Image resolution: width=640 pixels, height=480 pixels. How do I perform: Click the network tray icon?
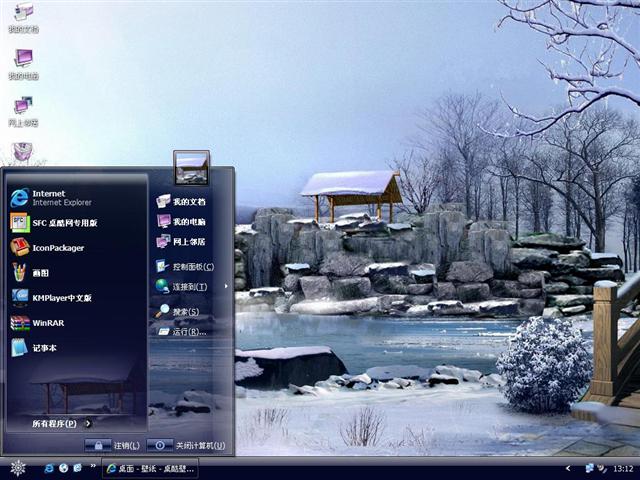click(x=590, y=468)
